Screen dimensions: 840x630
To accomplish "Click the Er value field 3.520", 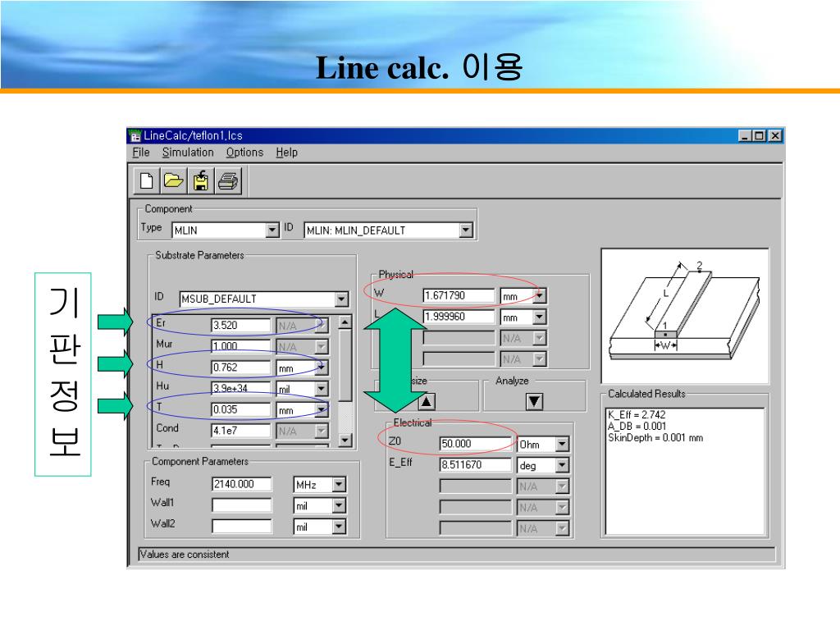I will click(x=241, y=325).
